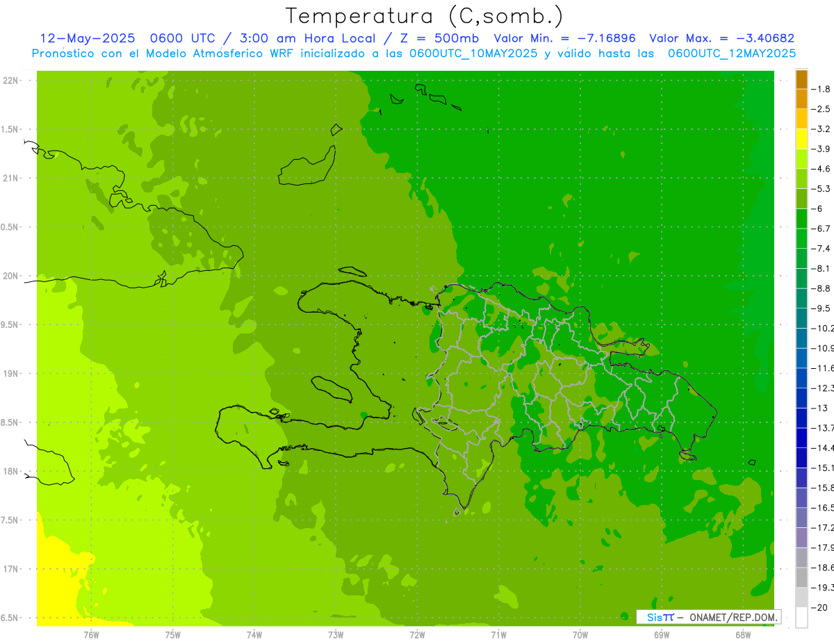Click the blue 'SisTT' logo text

pyautogui.click(x=660, y=617)
